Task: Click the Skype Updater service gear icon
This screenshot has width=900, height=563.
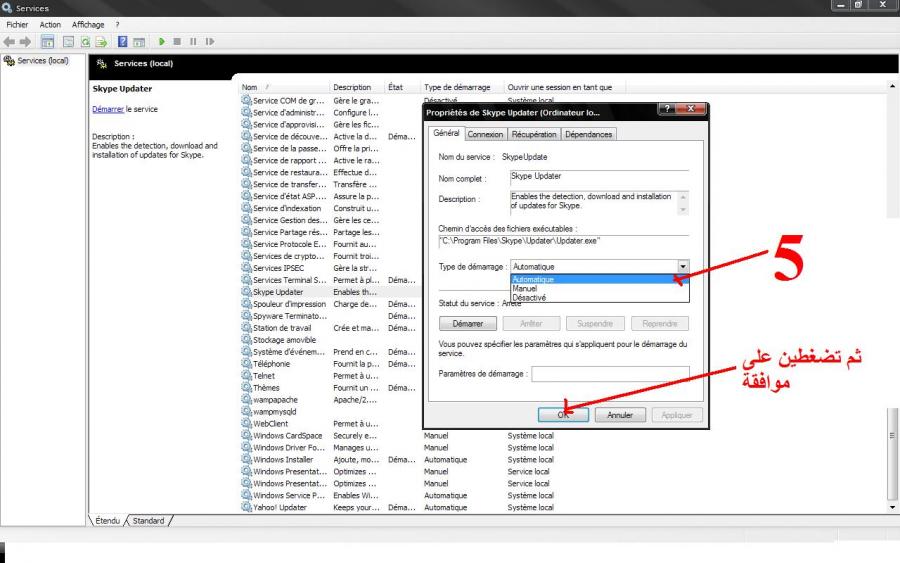Action: (x=246, y=292)
